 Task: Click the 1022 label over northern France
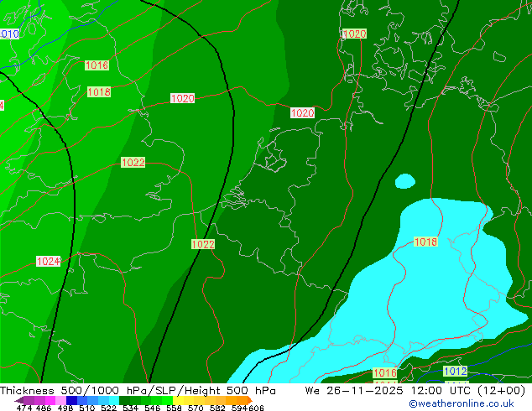coord(203,244)
